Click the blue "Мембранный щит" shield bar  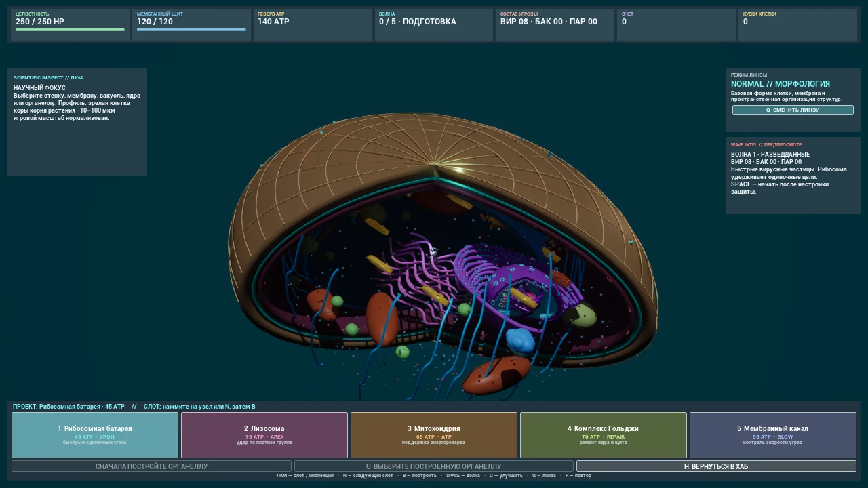pos(191,29)
